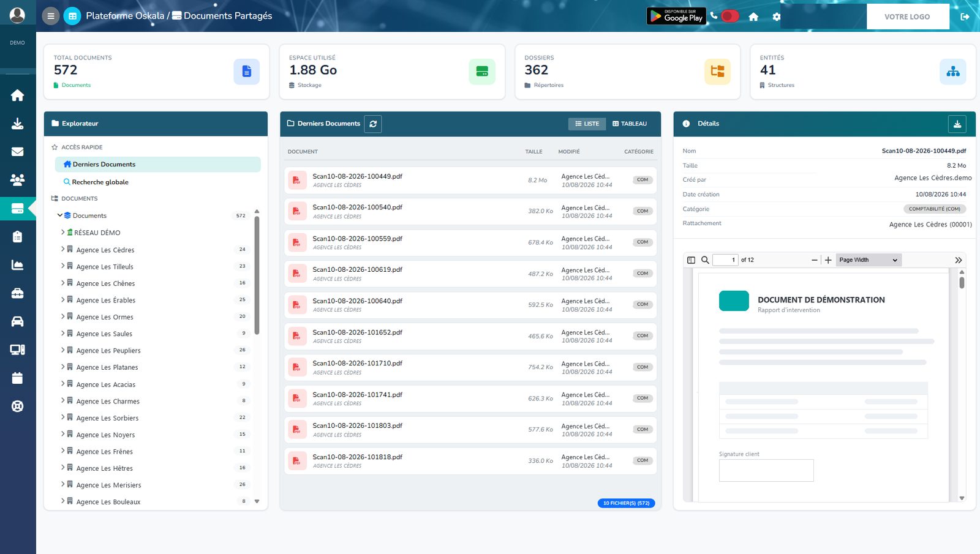Expand Agence Les Érables folder
Screen dimensions: 980x554
(x=63, y=300)
